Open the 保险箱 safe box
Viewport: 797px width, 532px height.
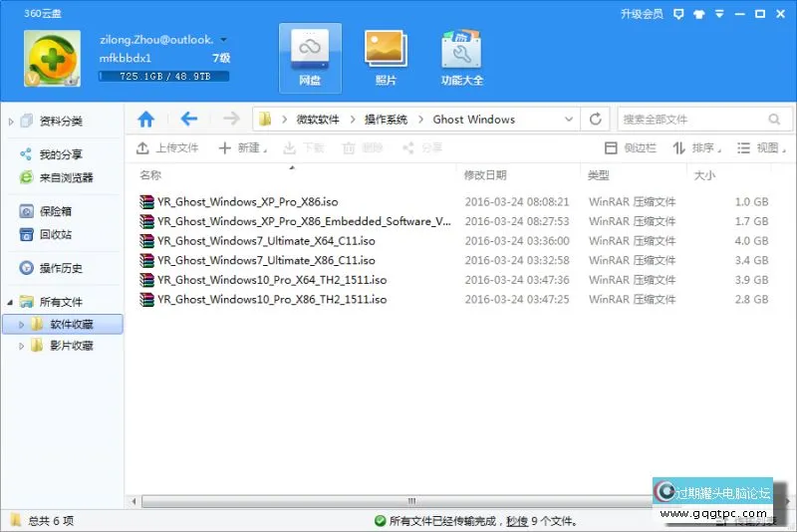(56, 211)
